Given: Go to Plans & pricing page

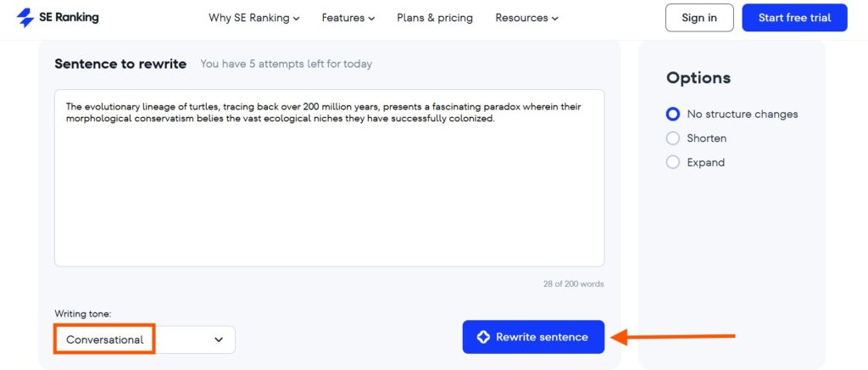Looking at the screenshot, I should 435,18.
